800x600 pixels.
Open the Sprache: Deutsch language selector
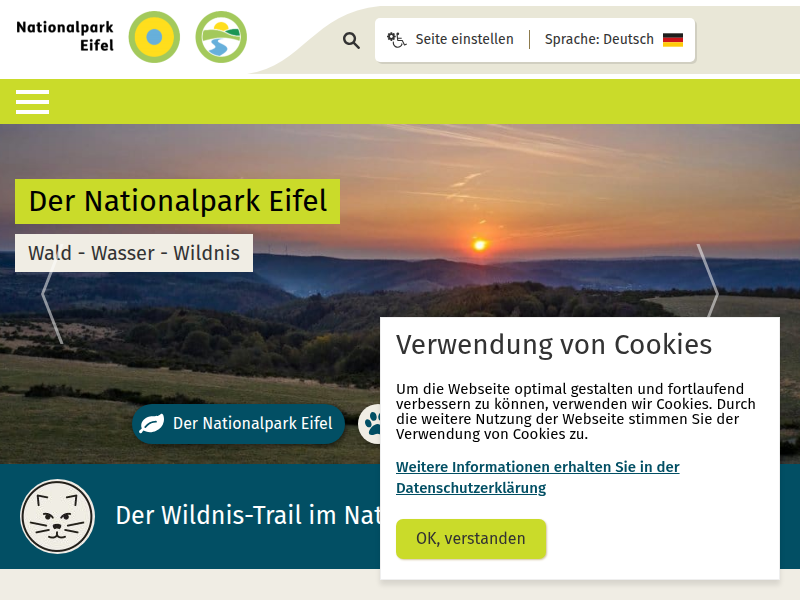coord(600,39)
